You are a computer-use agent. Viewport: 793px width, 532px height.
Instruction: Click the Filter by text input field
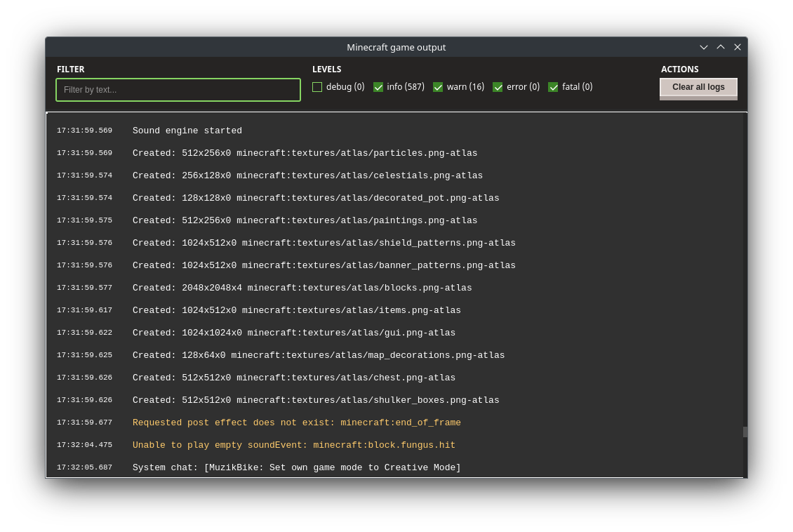(178, 90)
